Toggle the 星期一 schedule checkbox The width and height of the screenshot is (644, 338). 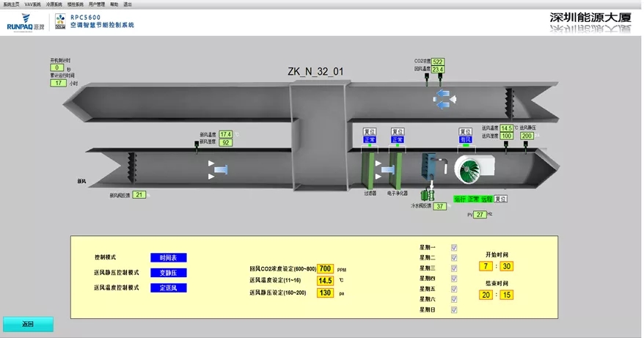tap(454, 248)
